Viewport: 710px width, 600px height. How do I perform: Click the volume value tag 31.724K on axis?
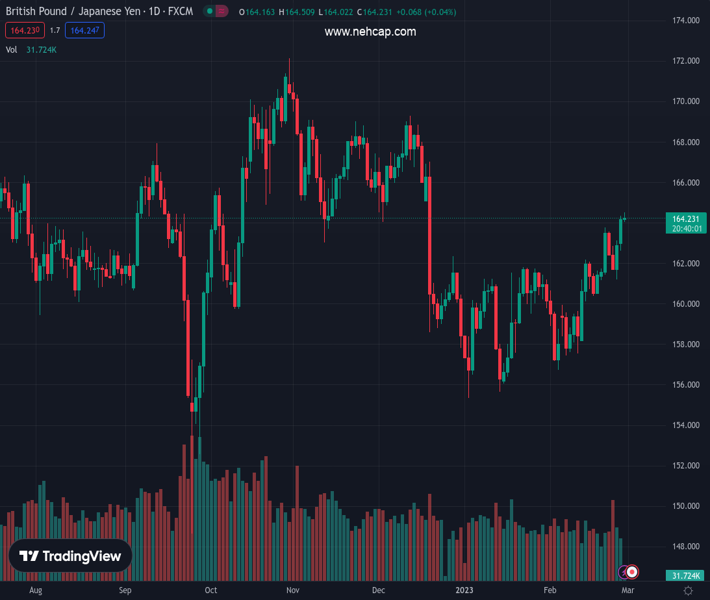(x=685, y=576)
